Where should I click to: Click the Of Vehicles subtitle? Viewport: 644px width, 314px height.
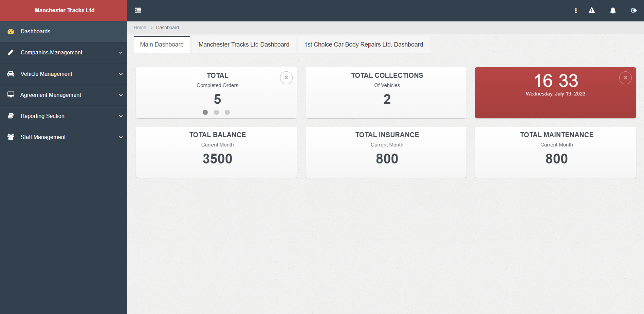click(387, 85)
